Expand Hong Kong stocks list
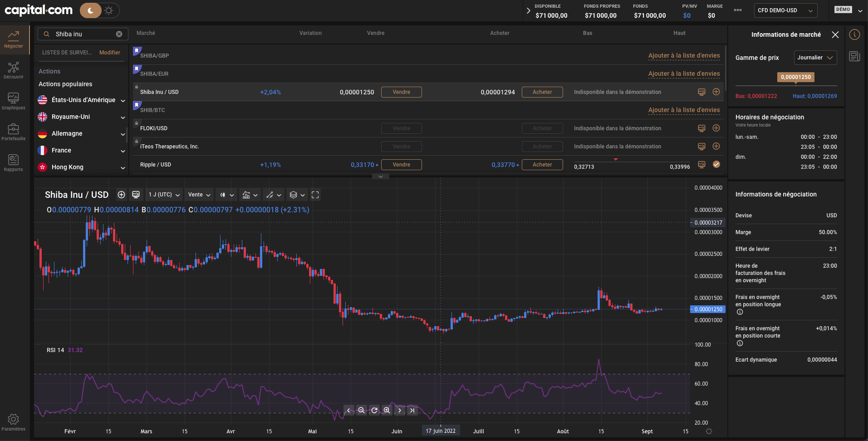 click(x=123, y=167)
